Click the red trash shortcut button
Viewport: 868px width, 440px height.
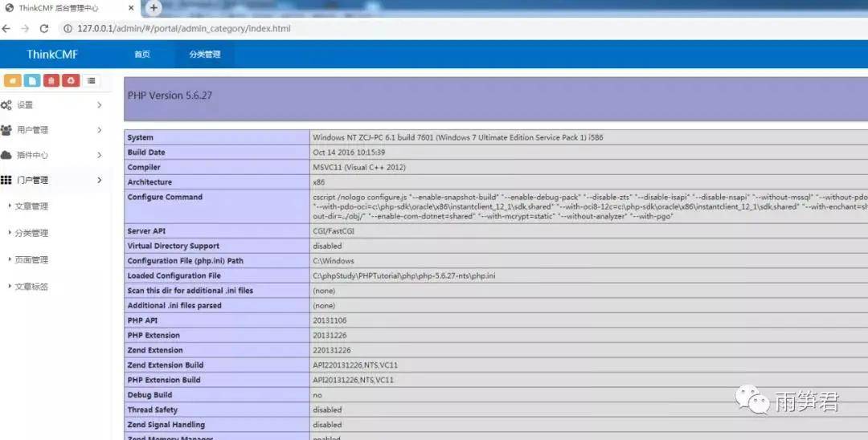pyautogui.click(x=51, y=80)
